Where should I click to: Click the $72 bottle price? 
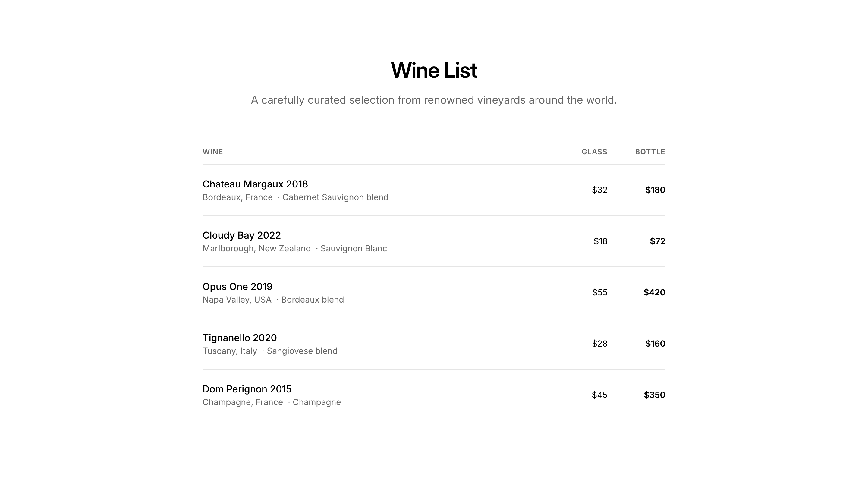point(657,241)
